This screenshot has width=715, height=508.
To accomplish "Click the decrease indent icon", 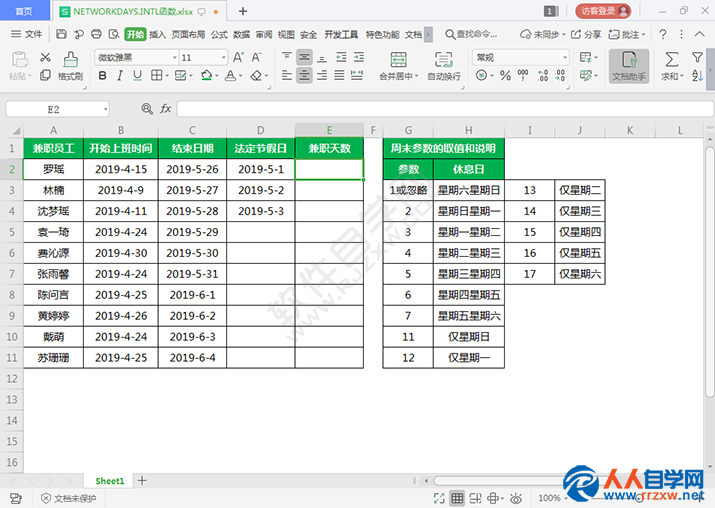I will 341,57.
